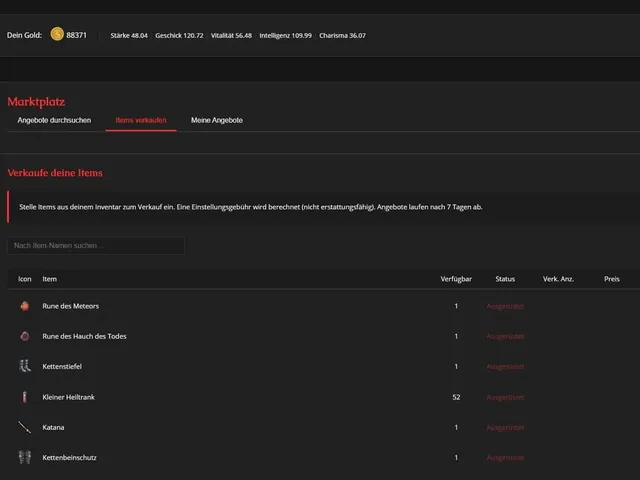Image resolution: width=640 pixels, height=480 pixels.
Task: Open the Meine Angebote tab
Action: [217, 120]
